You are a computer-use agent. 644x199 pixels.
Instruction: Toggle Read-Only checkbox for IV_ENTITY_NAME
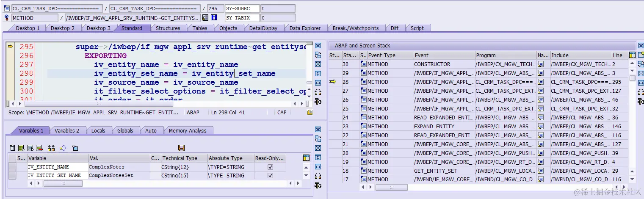pos(270,167)
